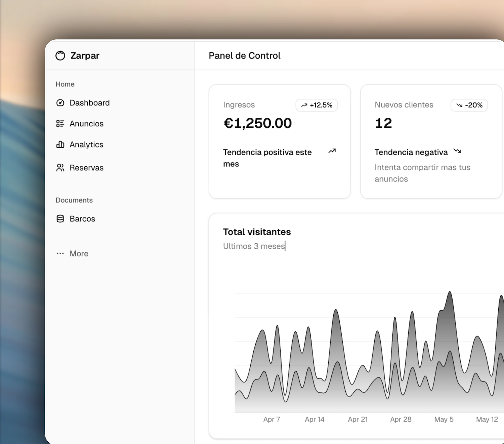Viewport: 504px width, 444px height.
Task: Click trending-up arrow beside Tendencia positiva
Action: [x=332, y=151]
